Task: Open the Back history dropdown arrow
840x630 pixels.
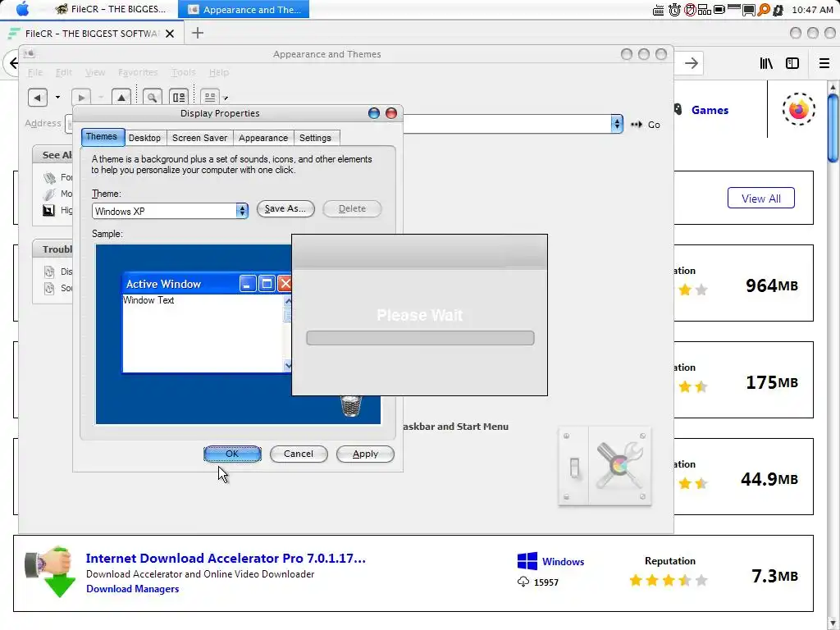Action: pyautogui.click(x=58, y=98)
